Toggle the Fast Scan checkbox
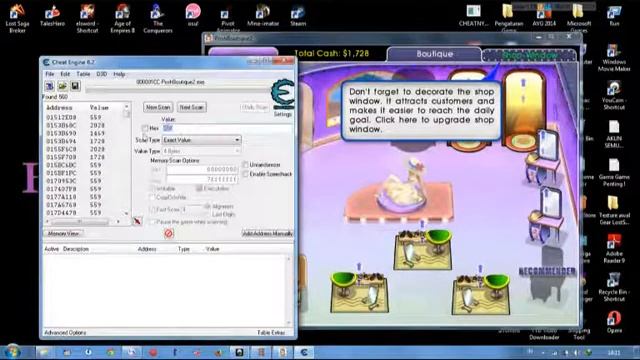 pyautogui.click(x=153, y=209)
